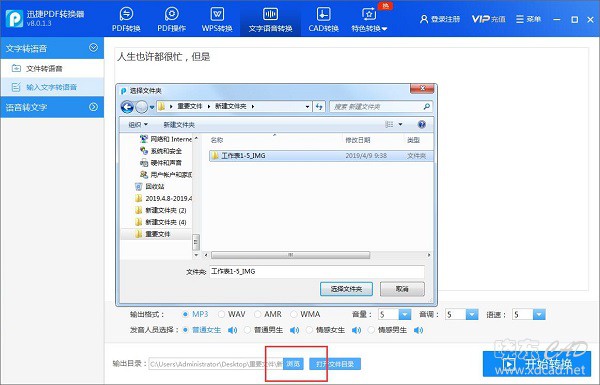Close the 选择文件夹 dialog
600x385 pixels.
422,88
